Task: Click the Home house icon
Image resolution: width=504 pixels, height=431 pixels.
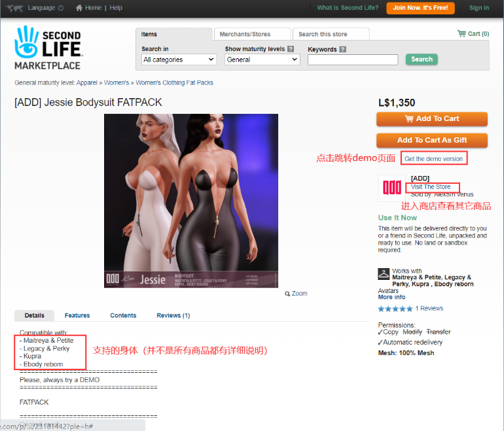Action: (79, 8)
